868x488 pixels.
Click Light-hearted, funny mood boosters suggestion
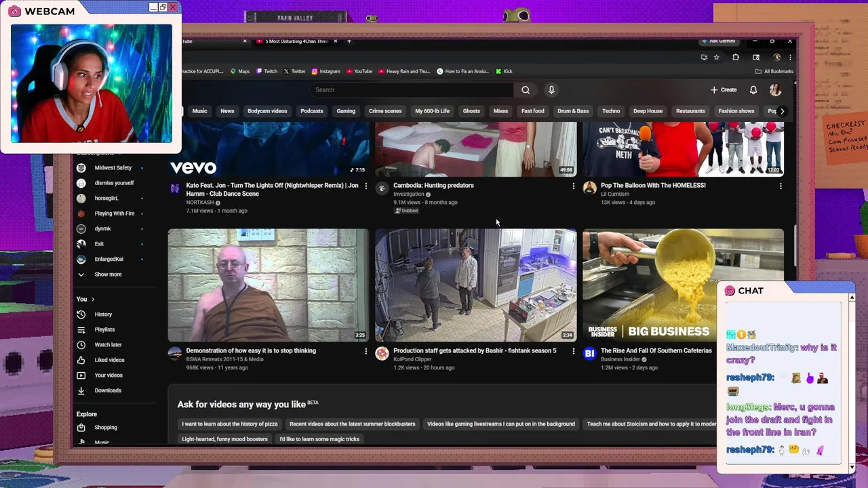(x=224, y=439)
